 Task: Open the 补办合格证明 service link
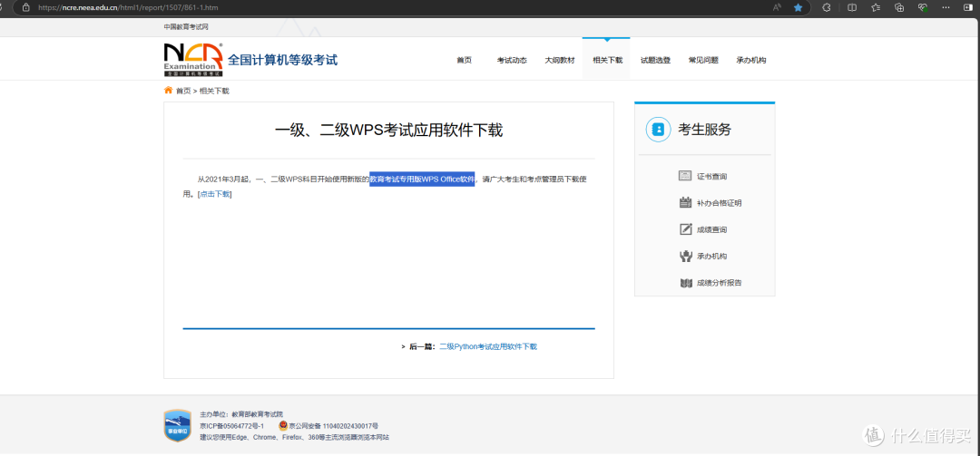pyautogui.click(x=720, y=203)
